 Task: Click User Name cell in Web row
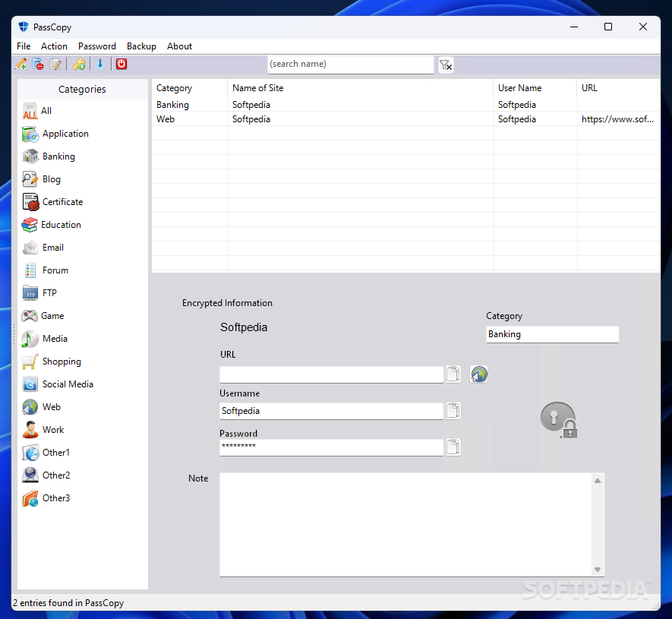point(535,119)
